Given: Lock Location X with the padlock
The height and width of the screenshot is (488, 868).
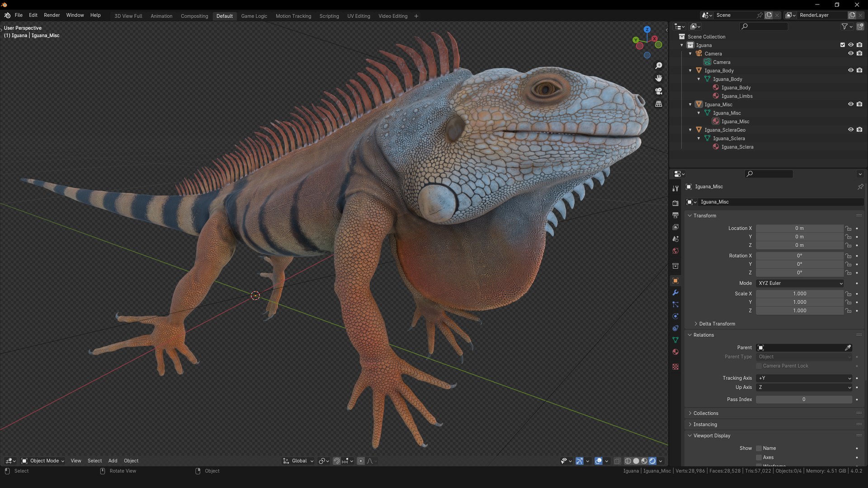Looking at the screenshot, I should coord(849,228).
